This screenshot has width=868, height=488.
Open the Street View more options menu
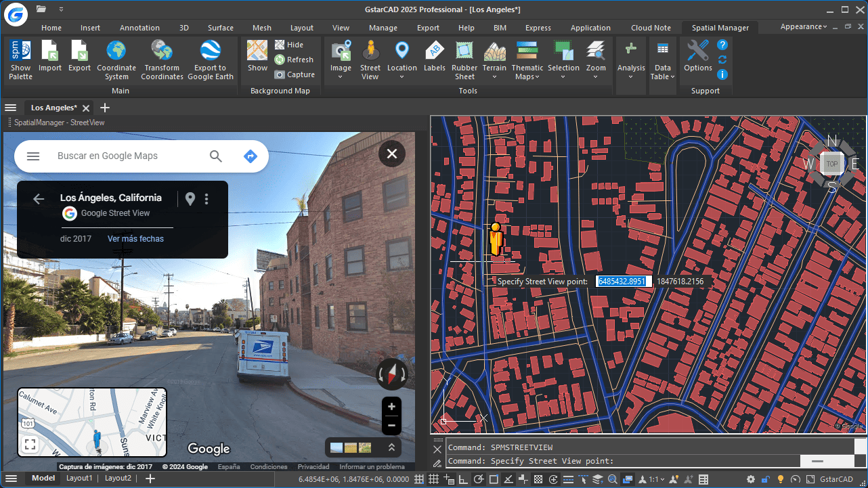click(207, 199)
